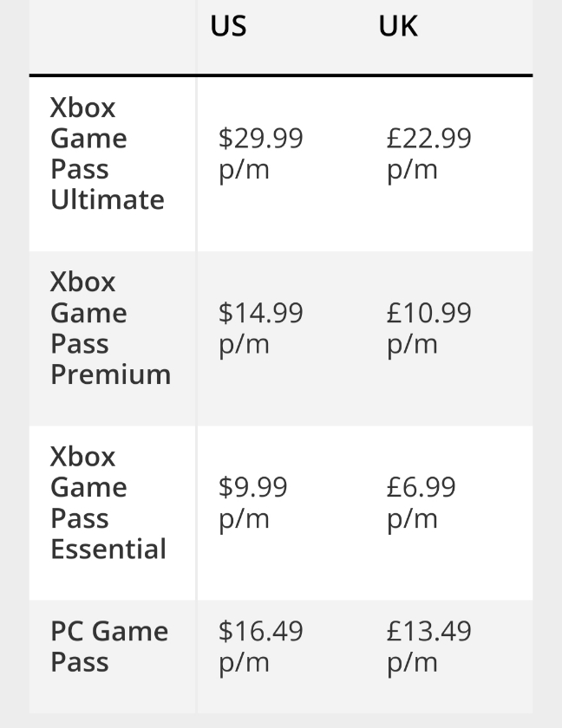Image resolution: width=562 pixels, height=728 pixels.
Task: Select the Xbox Game Pass Ultimate row label
Action: pos(107,154)
